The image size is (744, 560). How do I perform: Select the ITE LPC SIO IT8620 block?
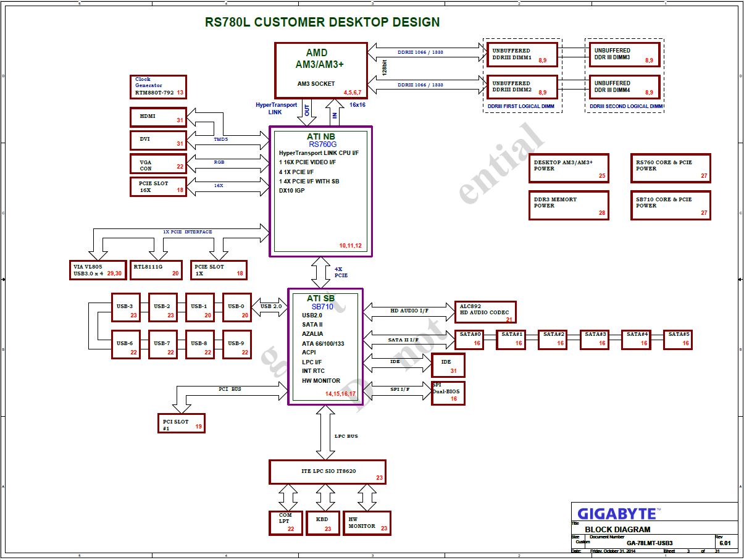(328, 472)
